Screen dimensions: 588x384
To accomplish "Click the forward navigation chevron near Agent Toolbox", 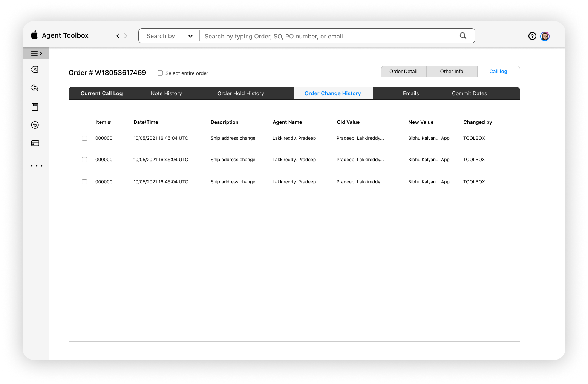I will (x=126, y=35).
